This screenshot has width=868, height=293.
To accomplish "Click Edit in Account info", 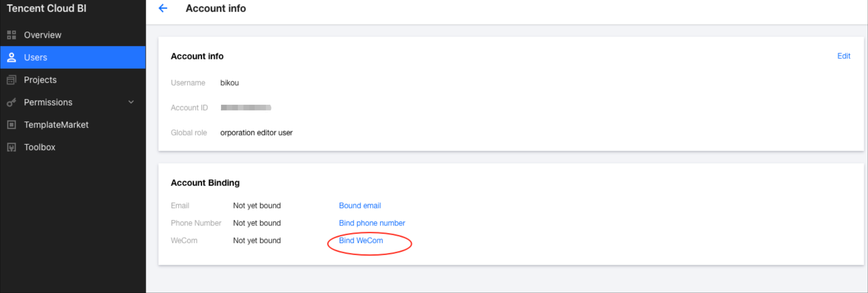I will tap(843, 56).
